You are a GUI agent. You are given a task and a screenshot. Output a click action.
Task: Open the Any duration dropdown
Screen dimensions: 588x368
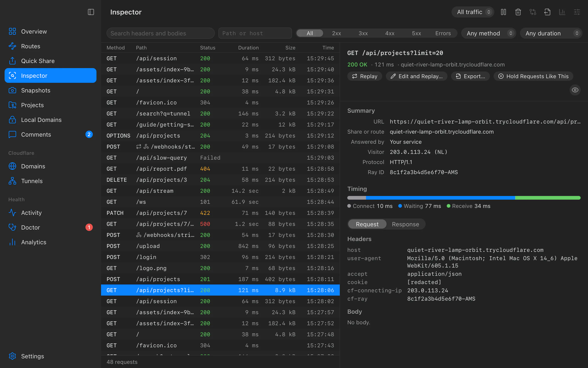tap(551, 33)
